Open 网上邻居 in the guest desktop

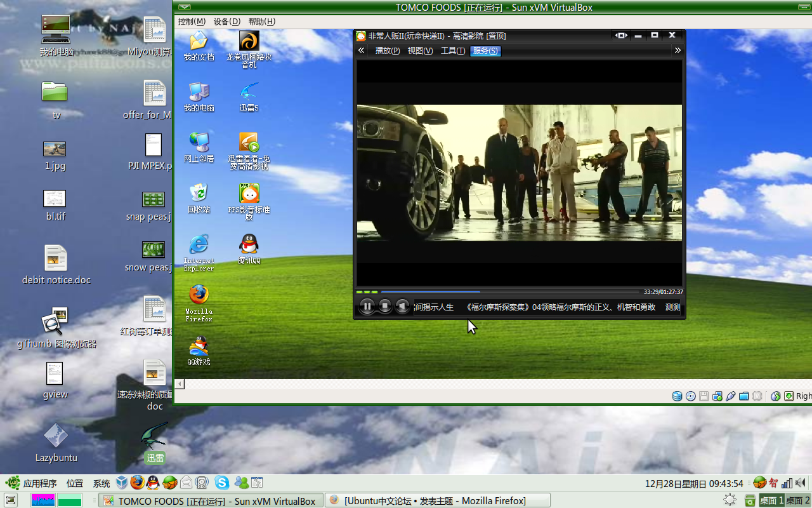click(x=199, y=147)
